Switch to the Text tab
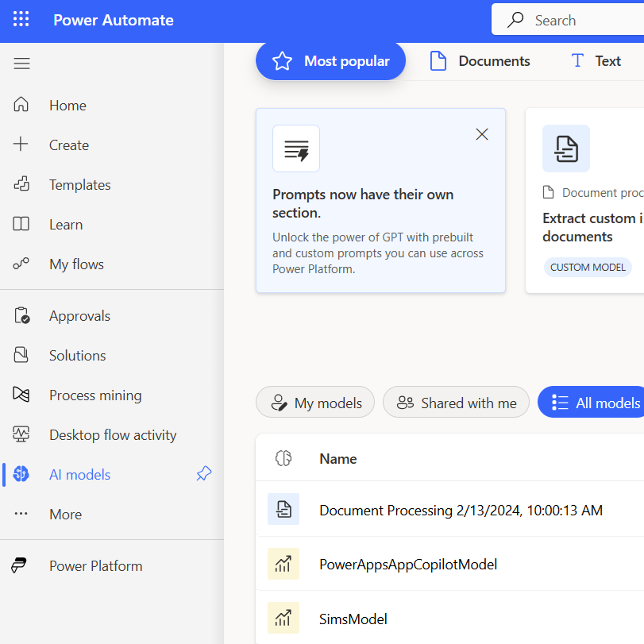This screenshot has width=644, height=644. (596, 61)
